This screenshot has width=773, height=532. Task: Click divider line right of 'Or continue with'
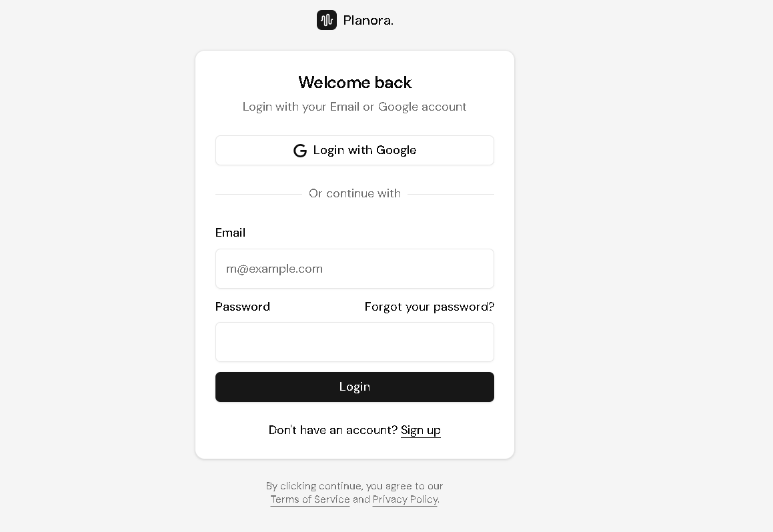(451, 194)
